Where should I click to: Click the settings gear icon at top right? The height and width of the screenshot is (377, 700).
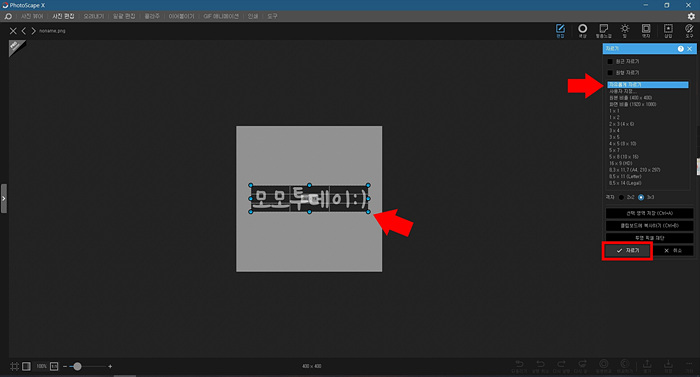point(691,16)
